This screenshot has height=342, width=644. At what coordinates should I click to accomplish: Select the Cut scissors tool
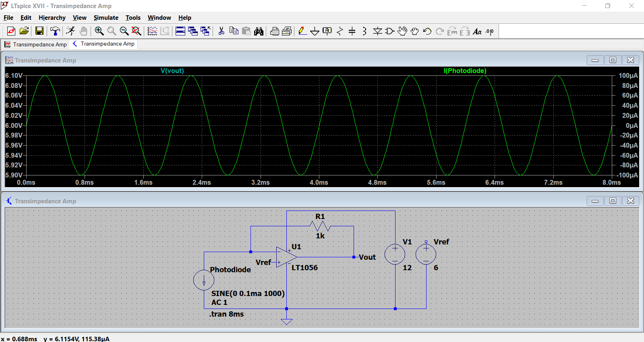221,31
